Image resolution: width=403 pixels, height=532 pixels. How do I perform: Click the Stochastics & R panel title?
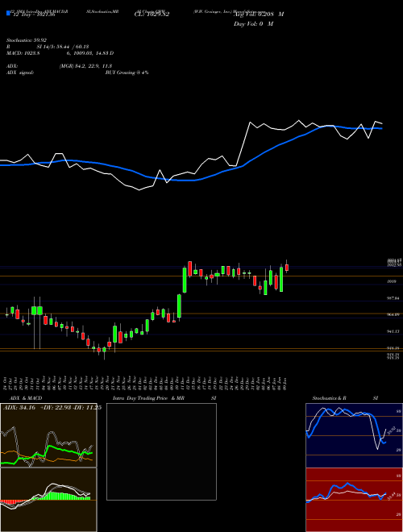click(330, 398)
